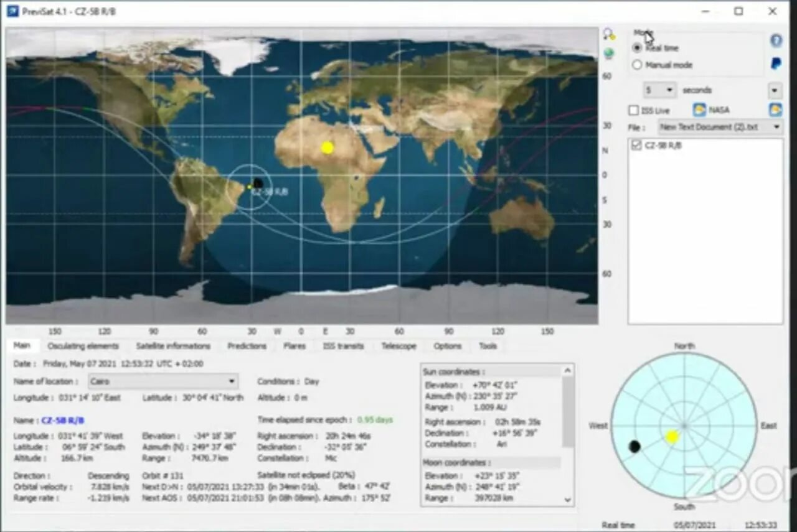Viewport: 797px width, 532px height.
Task: Open the small dropdown right of seconds
Action: click(x=775, y=90)
